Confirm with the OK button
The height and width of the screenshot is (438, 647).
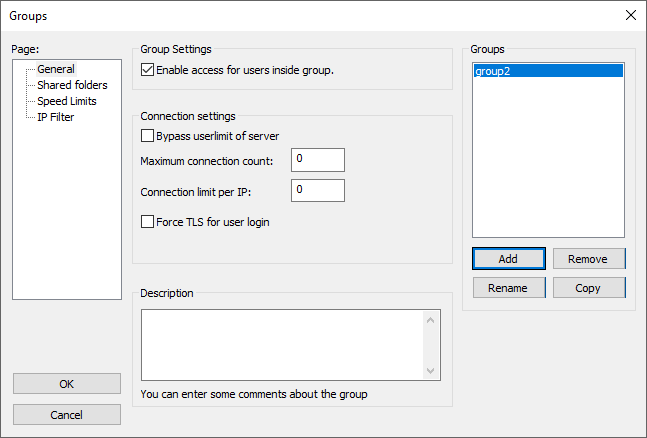pos(67,384)
